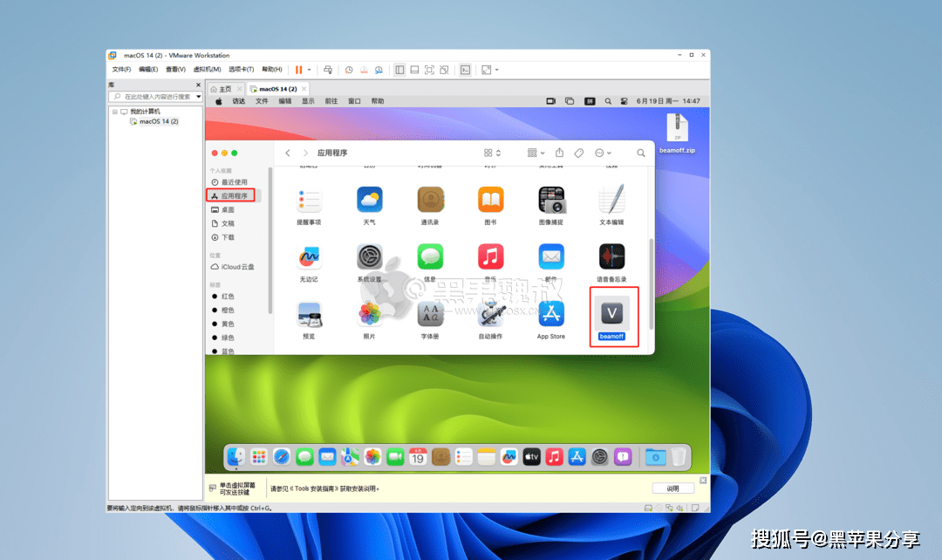The width and height of the screenshot is (942, 560).
Task: Select the 文本编辑 app icon in Finder
Action: 611,200
